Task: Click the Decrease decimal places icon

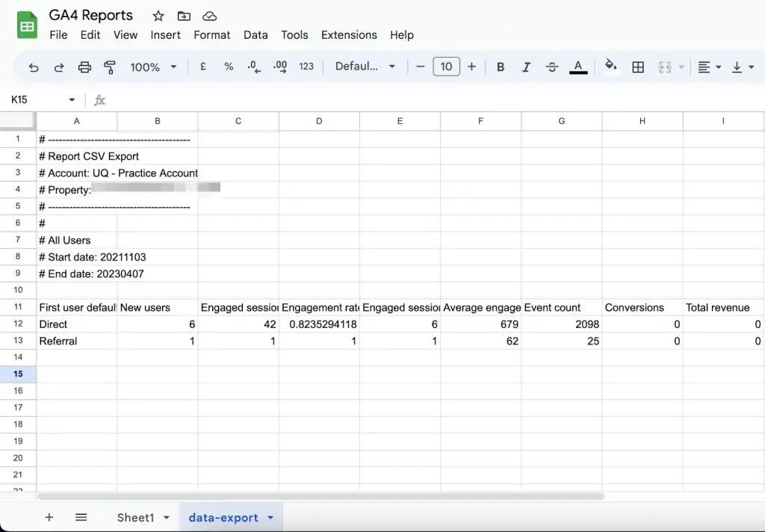Action: (254, 66)
